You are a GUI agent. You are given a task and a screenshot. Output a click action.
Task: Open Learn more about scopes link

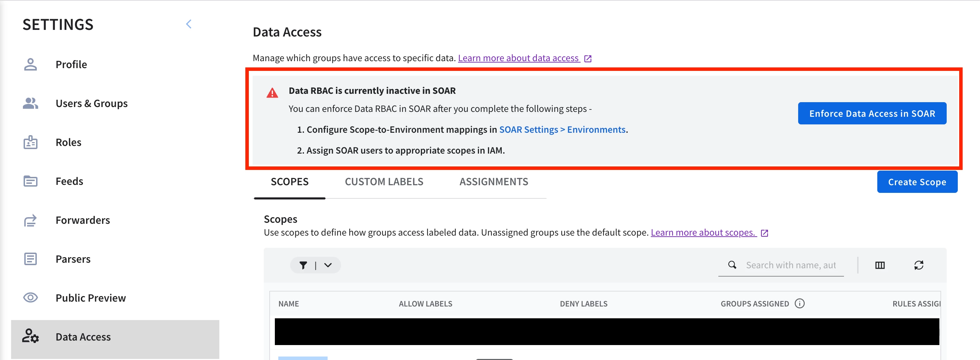pyautogui.click(x=703, y=232)
